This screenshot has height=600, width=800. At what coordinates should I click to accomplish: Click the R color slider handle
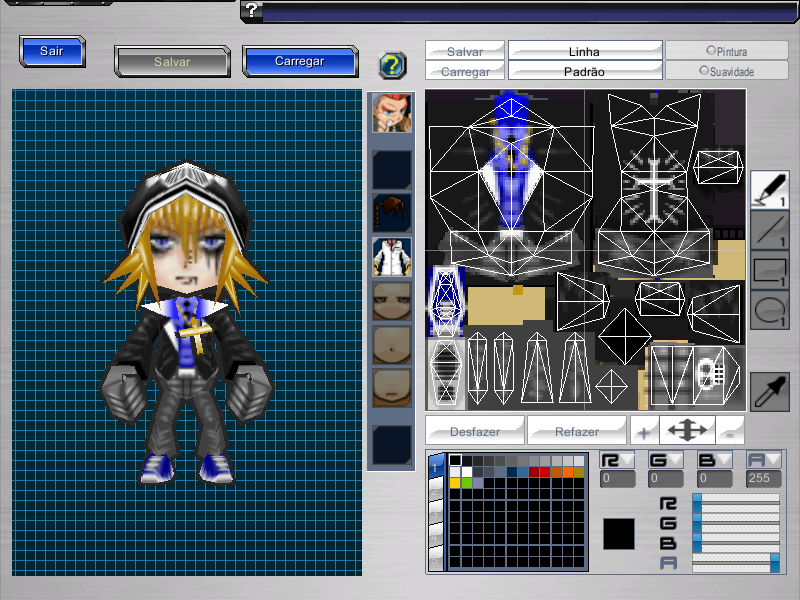coord(697,504)
